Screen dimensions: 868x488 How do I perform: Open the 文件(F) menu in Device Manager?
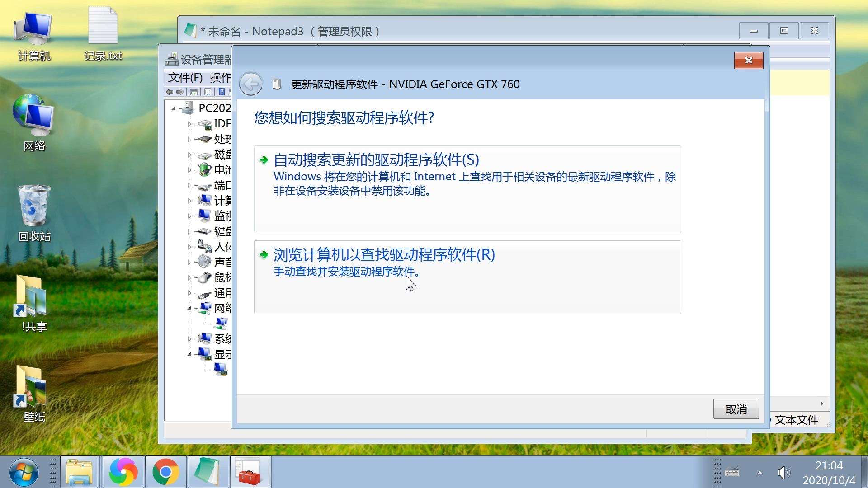coord(185,77)
